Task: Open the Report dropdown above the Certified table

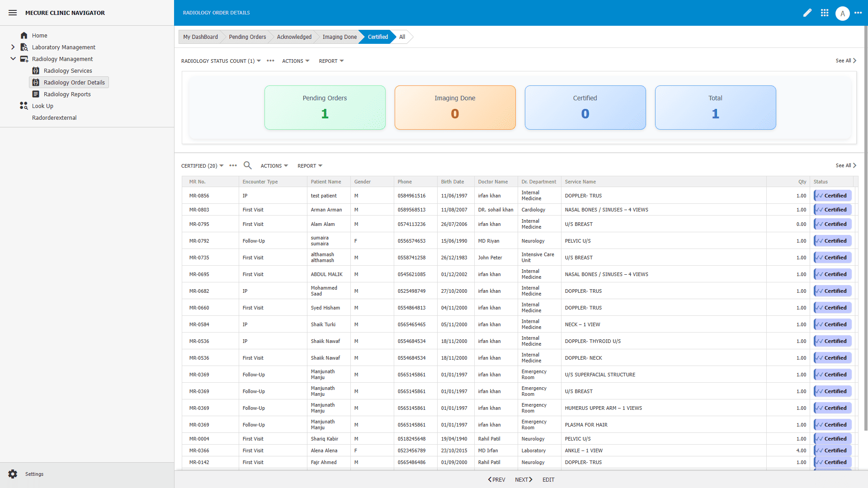Action: click(x=310, y=165)
